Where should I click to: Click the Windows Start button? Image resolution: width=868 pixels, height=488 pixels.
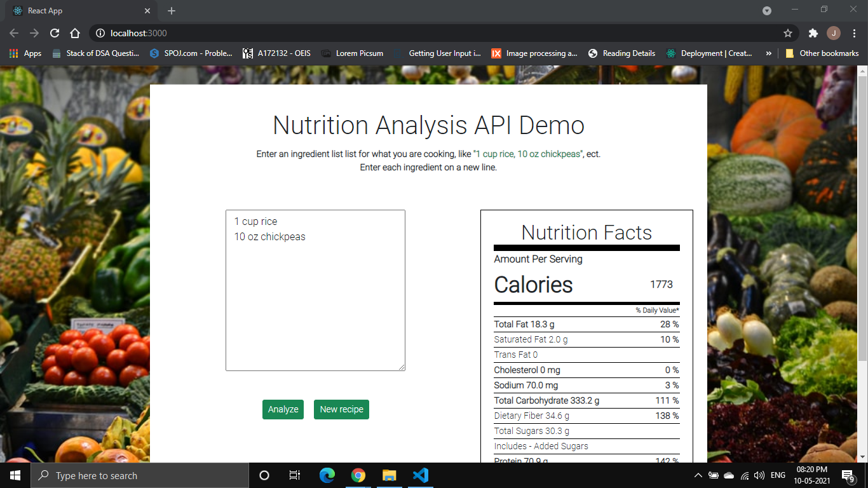(13, 475)
